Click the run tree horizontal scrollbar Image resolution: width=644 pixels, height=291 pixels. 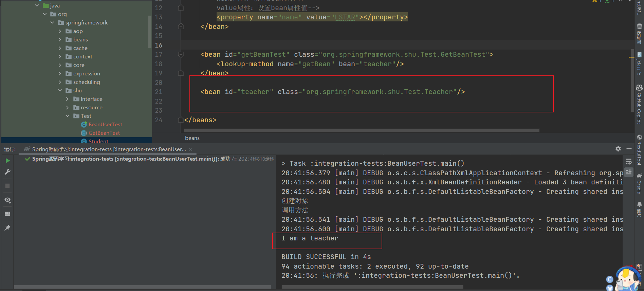pyautogui.click(x=142, y=287)
